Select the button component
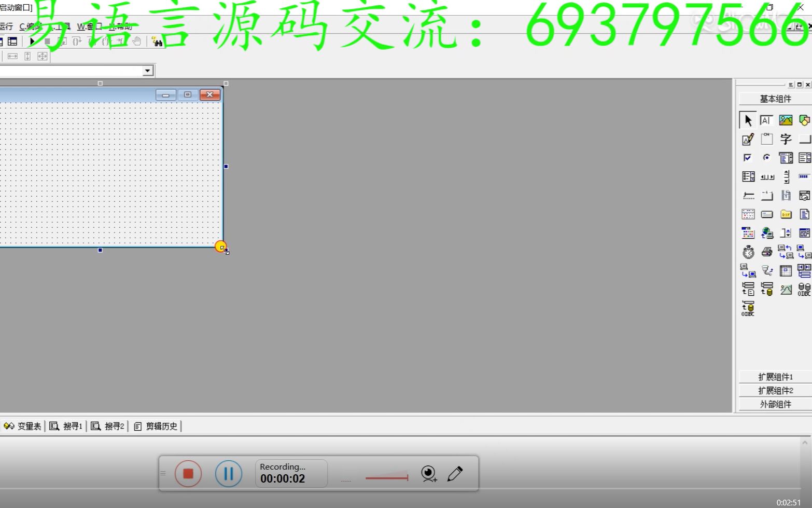 [x=804, y=139]
